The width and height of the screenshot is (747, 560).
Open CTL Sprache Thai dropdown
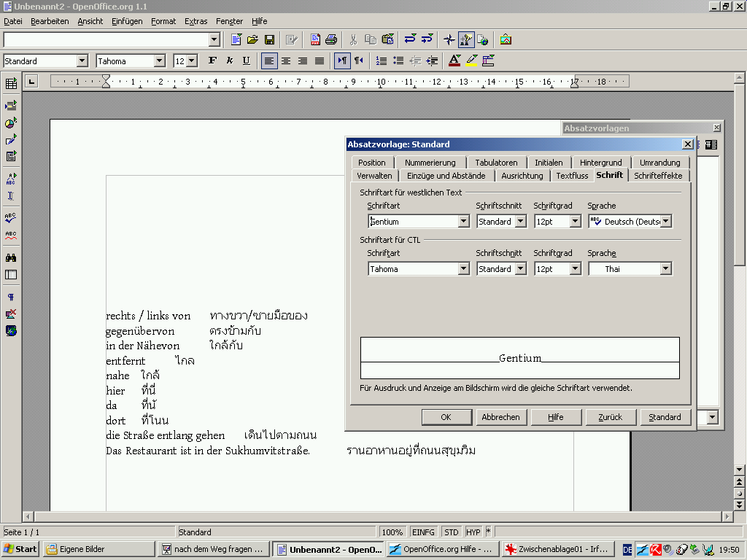pyautogui.click(x=665, y=269)
